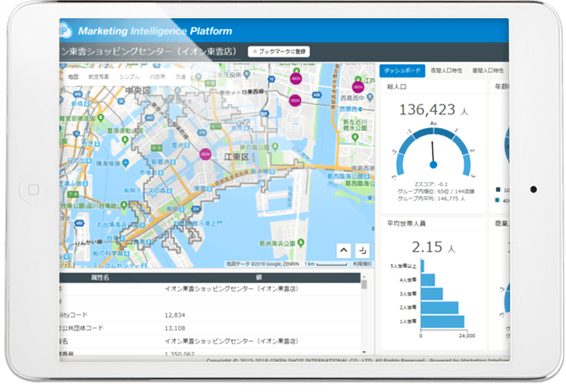Viewport: 566px width, 392px height.
Task: Select the 豊洲 station icon
Action: [187, 145]
